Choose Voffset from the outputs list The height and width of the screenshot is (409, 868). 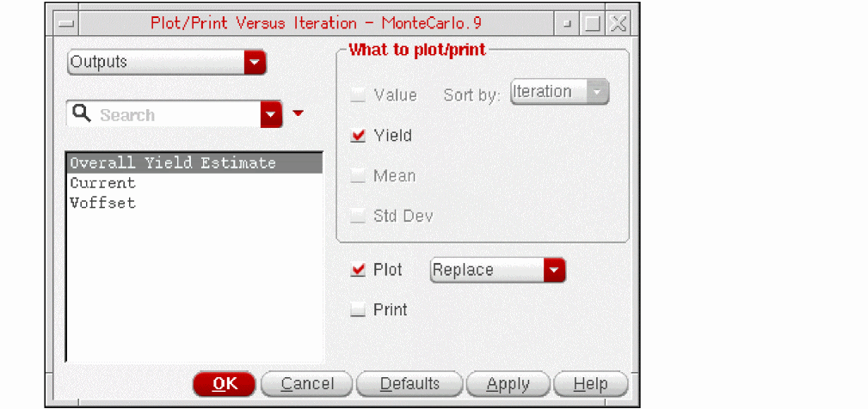click(x=103, y=204)
